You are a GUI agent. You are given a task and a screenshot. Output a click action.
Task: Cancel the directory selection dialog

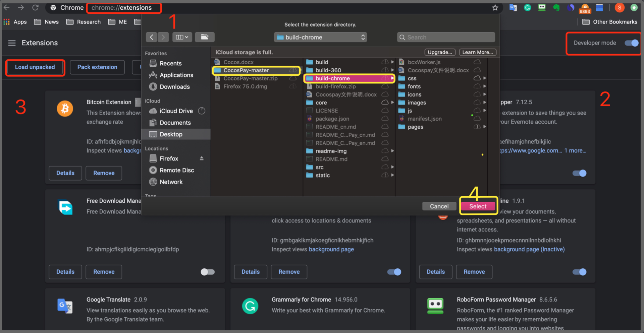click(x=439, y=206)
